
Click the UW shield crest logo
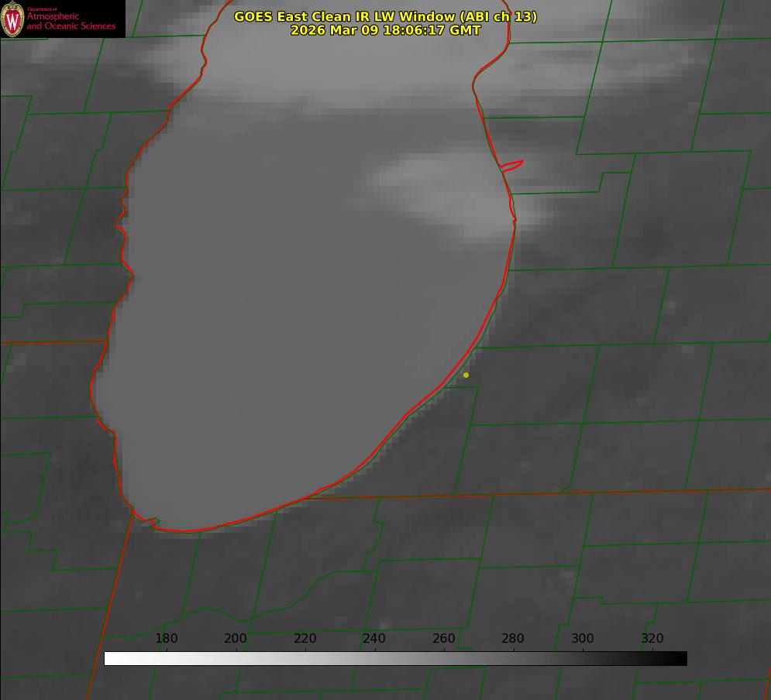(12, 19)
